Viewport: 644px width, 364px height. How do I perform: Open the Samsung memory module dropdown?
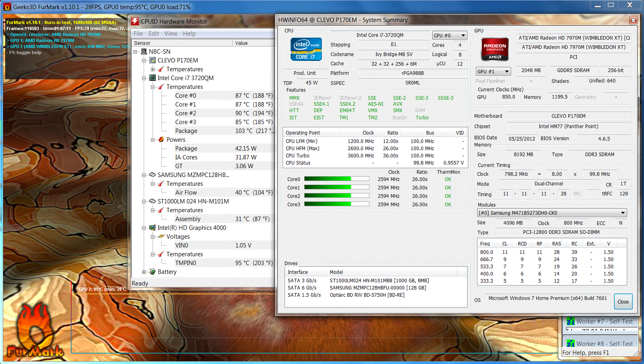click(552, 213)
